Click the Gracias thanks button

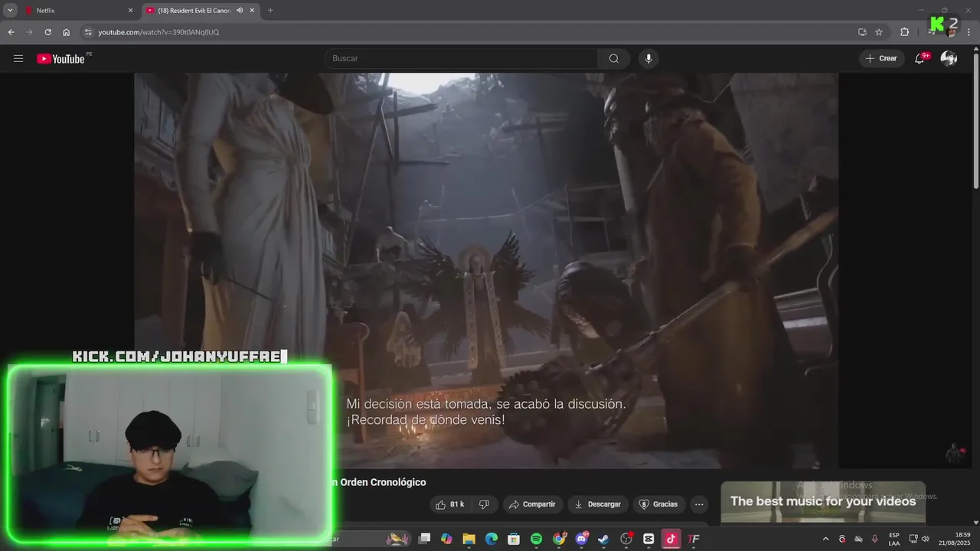pos(659,504)
